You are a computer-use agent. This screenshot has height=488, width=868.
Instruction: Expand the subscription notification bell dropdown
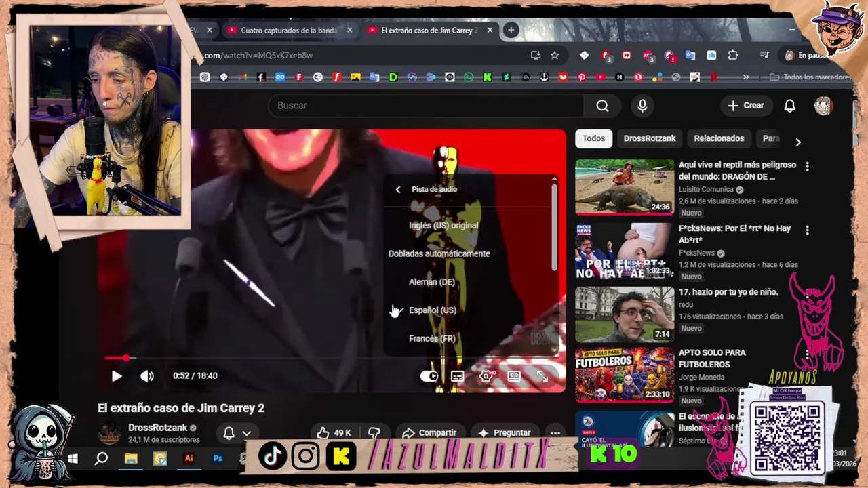[x=237, y=433]
